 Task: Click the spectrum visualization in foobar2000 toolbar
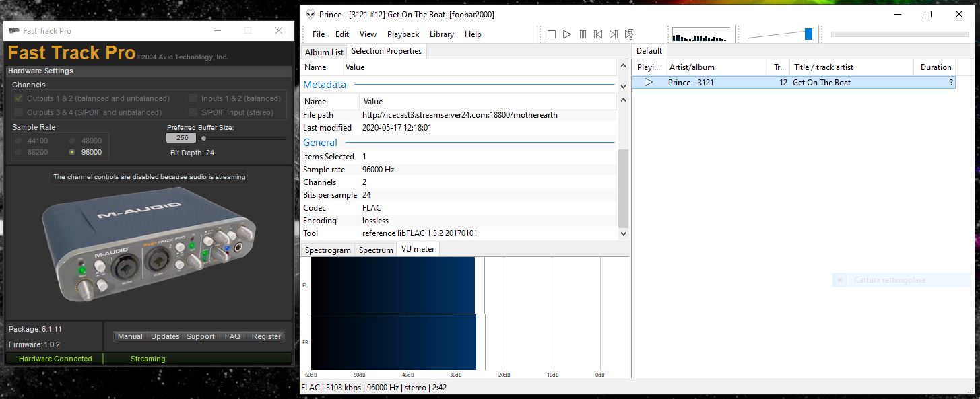coord(700,34)
